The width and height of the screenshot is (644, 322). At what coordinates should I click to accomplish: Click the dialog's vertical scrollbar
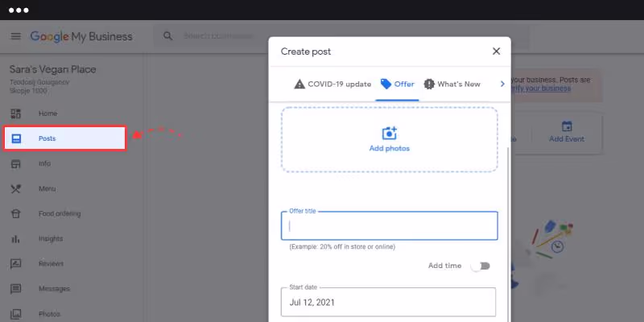point(509,234)
